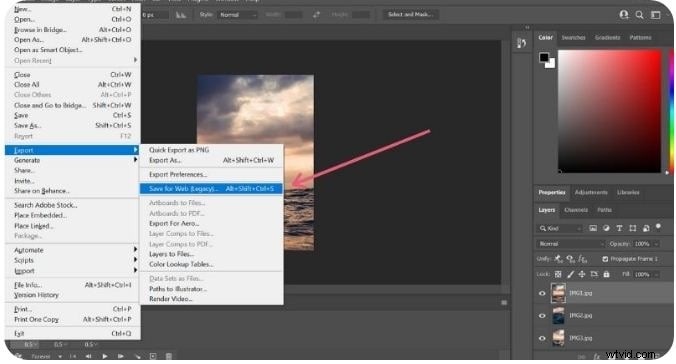Click the unify layer style icon
Viewport: 676px width, 364px height.
click(x=582, y=259)
